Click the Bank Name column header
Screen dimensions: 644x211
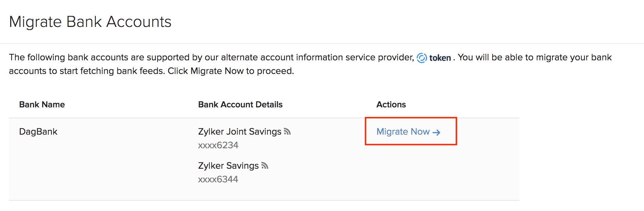(42, 105)
